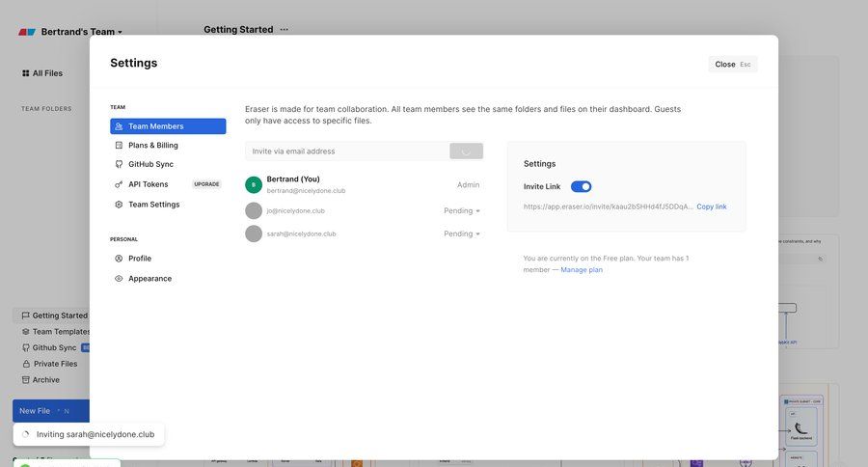Viewport: 868px width, 467px height.
Task: Open Pending dropdown for jo@nicelydone.club
Action: pyautogui.click(x=462, y=210)
